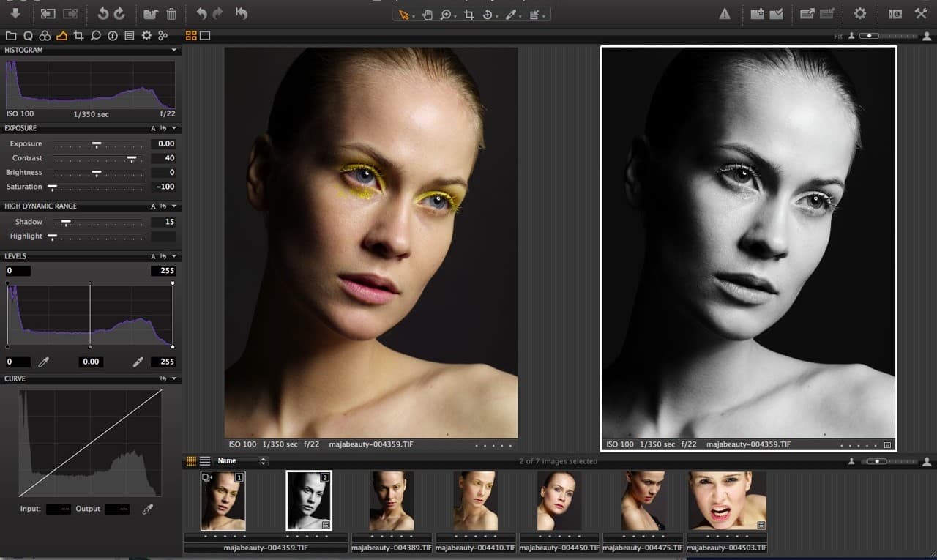This screenshot has width=937, height=560.
Task: Select the Crop tool in cursor toolbar
Action: tap(468, 15)
